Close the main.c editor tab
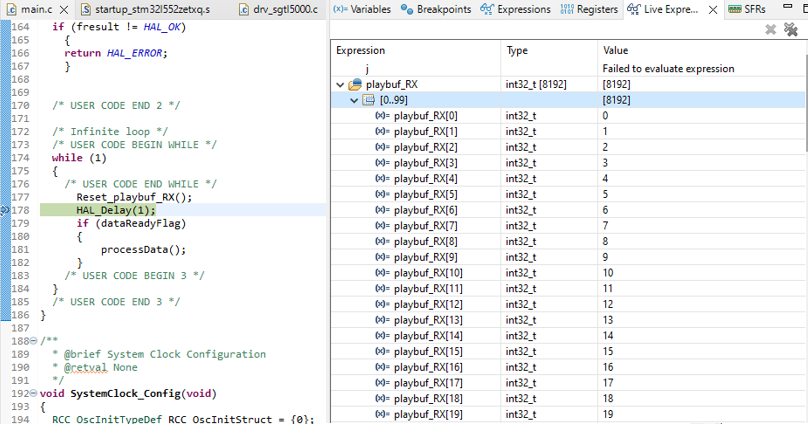The height and width of the screenshot is (445, 808). coord(64,10)
